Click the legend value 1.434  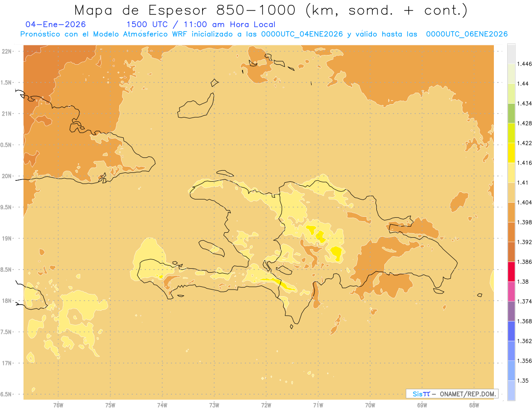tap(524, 103)
